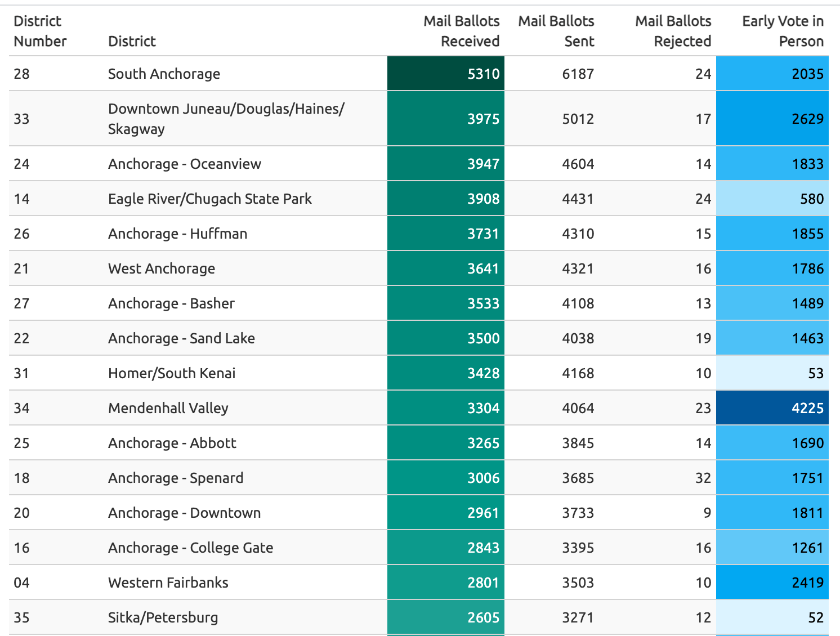
Task: Click the West Anchorage district name
Action: [x=162, y=268]
